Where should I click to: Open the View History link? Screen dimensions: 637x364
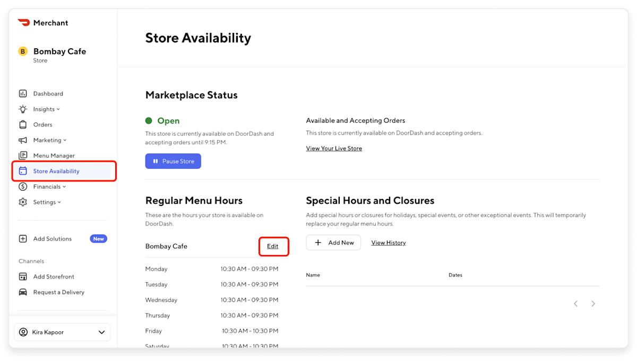(x=389, y=242)
